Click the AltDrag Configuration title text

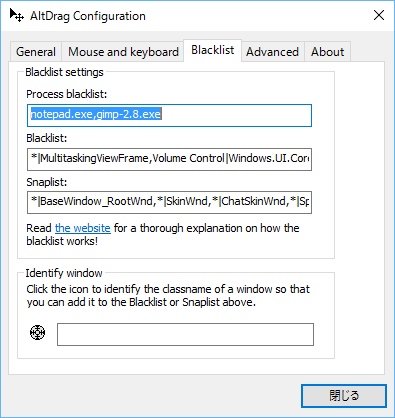point(88,16)
